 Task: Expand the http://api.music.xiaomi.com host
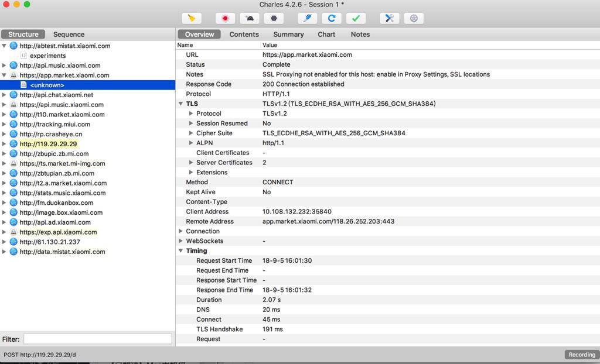[x=4, y=66]
